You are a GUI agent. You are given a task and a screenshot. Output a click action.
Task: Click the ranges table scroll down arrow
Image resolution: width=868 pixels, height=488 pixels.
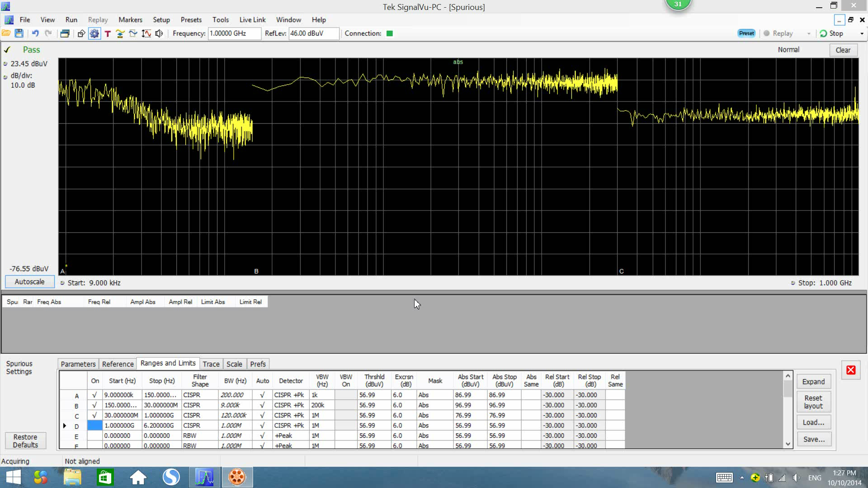coord(788,444)
